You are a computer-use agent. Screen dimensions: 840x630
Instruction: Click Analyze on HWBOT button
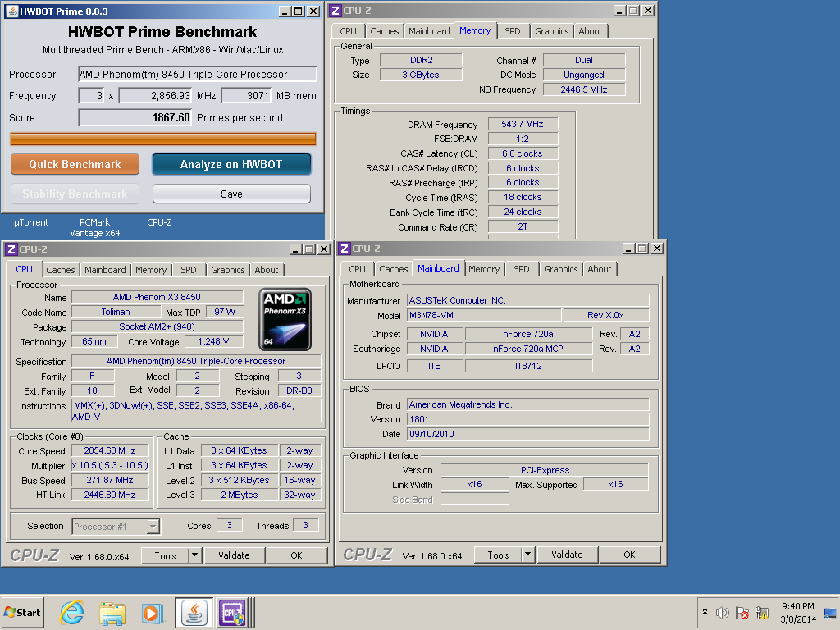point(231,164)
